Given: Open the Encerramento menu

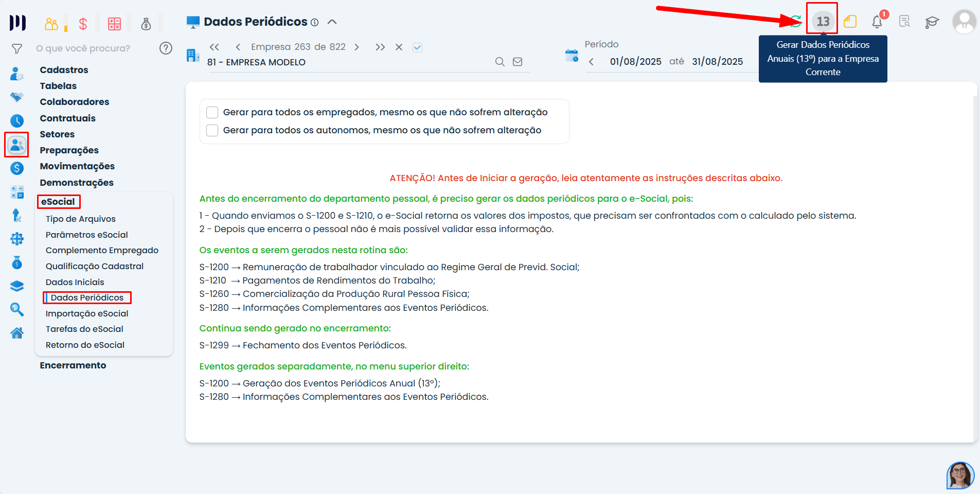Looking at the screenshot, I should (73, 365).
